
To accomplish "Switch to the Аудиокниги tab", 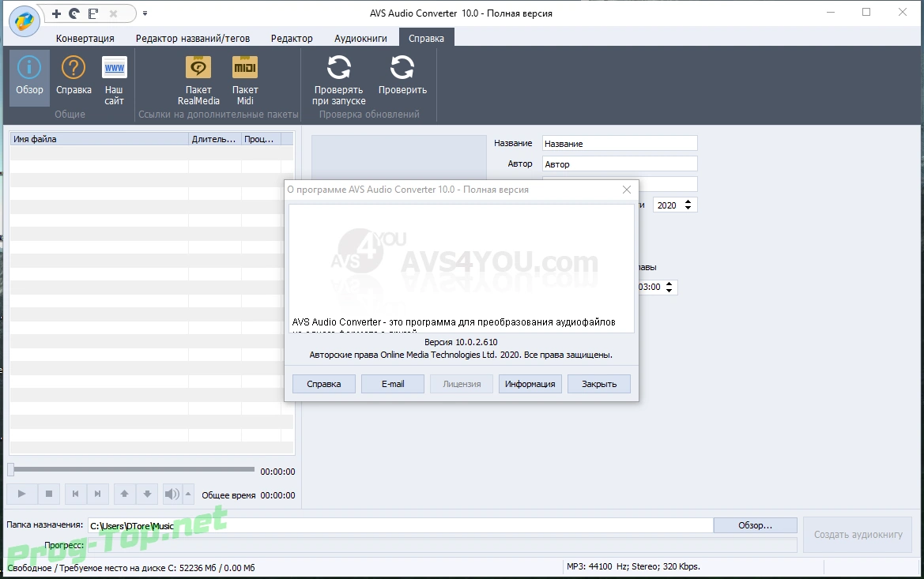I will (x=360, y=38).
